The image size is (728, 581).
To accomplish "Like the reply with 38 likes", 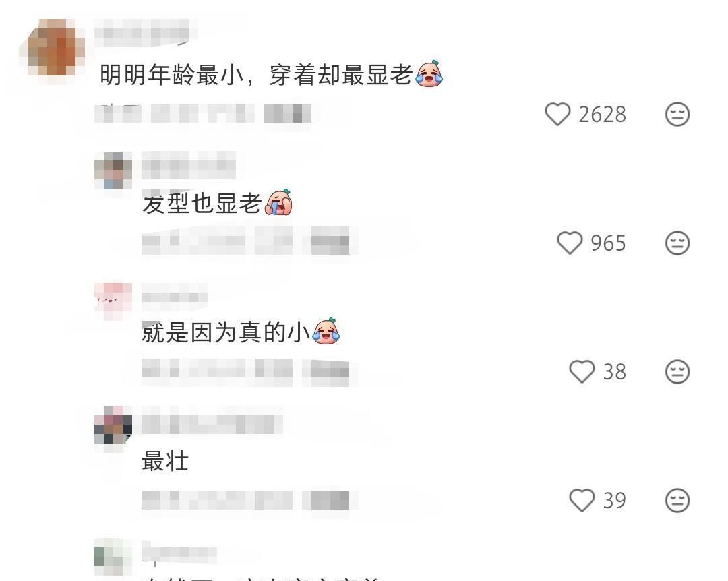I will click(582, 371).
